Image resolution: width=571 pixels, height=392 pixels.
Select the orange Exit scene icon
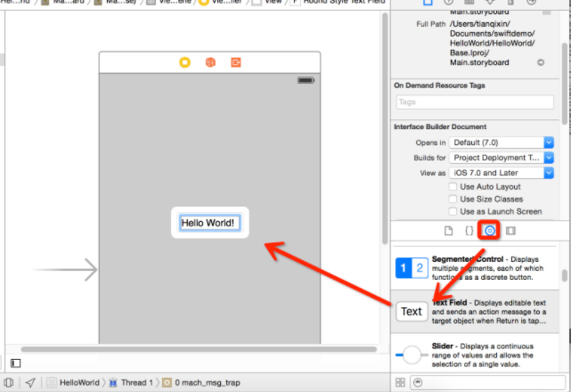tap(236, 62)
